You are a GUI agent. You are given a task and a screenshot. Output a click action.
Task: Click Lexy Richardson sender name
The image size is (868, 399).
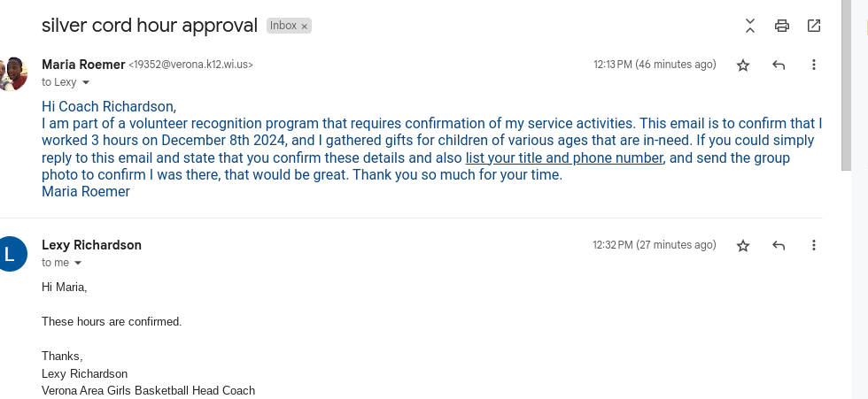[x=91, y=245]
